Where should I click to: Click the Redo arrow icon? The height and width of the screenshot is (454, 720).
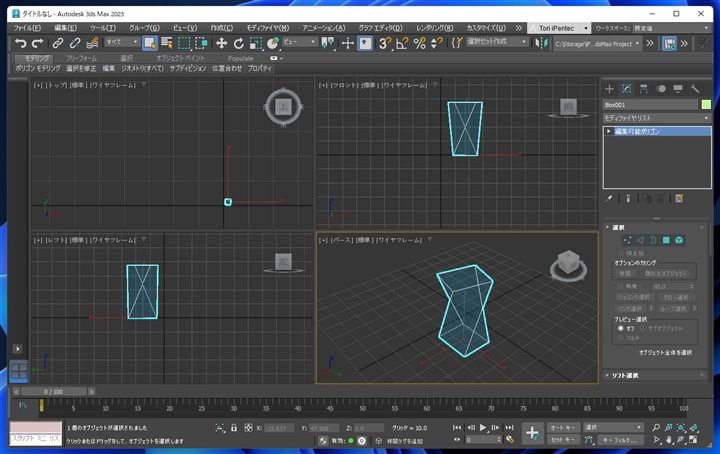point(38,44)
